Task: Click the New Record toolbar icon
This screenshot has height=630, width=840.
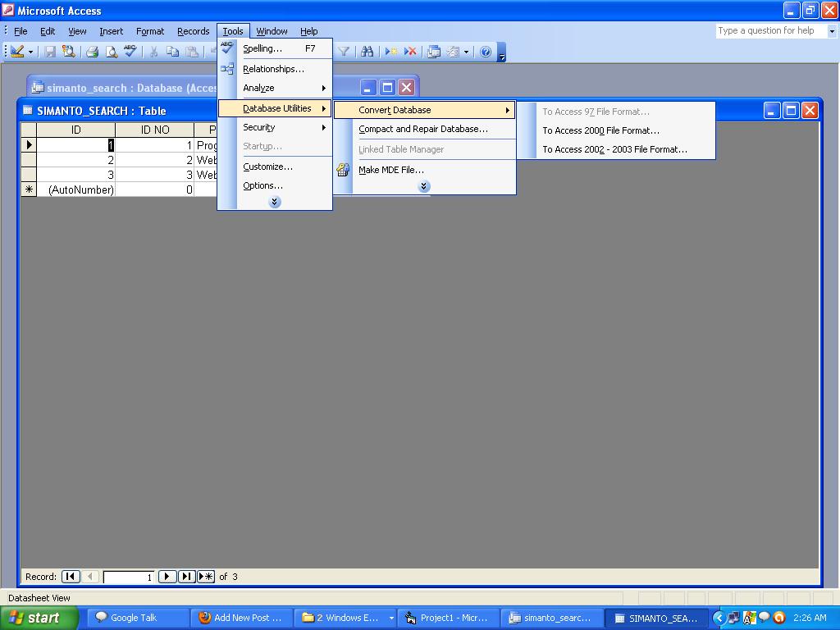Action: click(391, 52)
